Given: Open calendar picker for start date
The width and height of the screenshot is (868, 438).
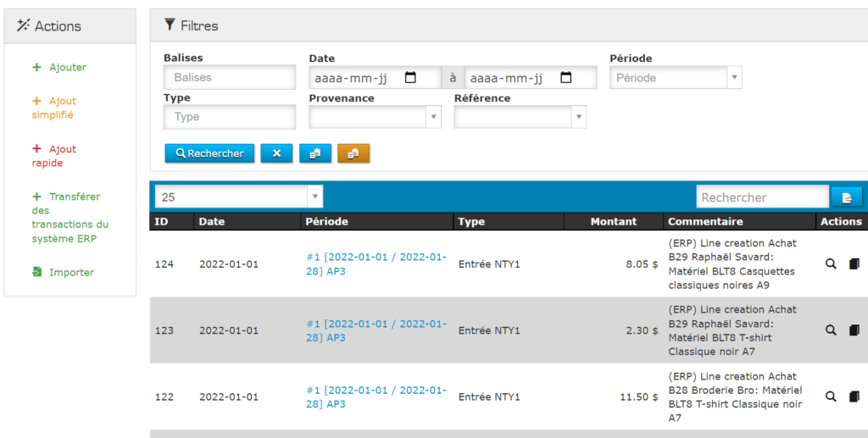Looking at the screenshot, I should [x=410, y=77].
